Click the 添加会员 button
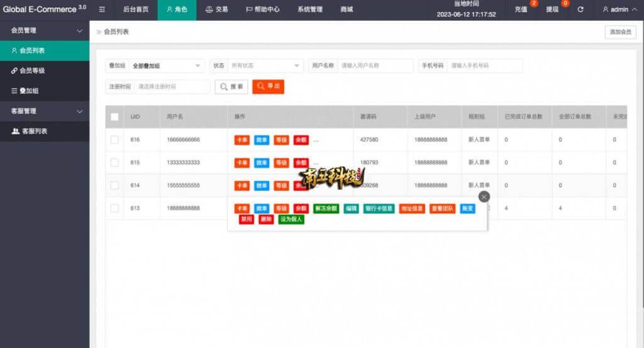644x348 pixels. 620,32
